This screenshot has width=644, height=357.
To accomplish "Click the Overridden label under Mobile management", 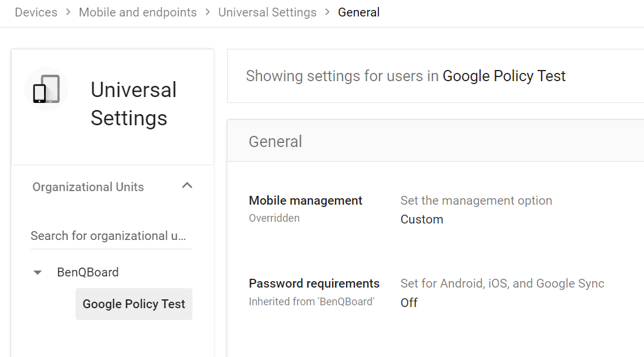I will click(x=274, y=218).
